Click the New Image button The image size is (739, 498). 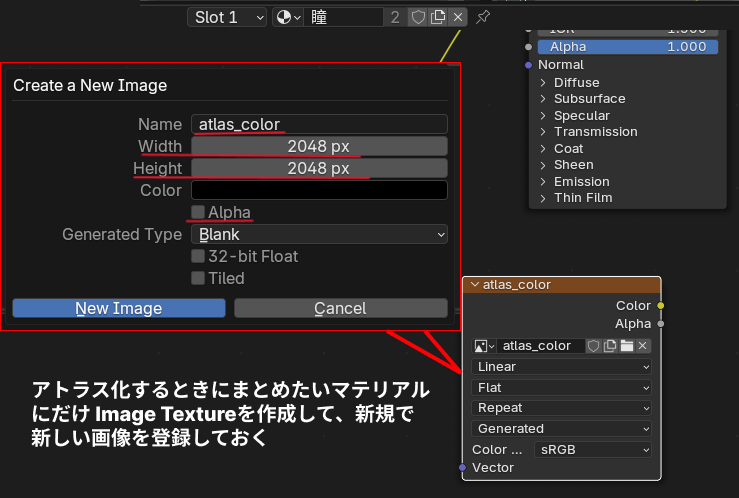pyautogui.click(x=119, y=308)
